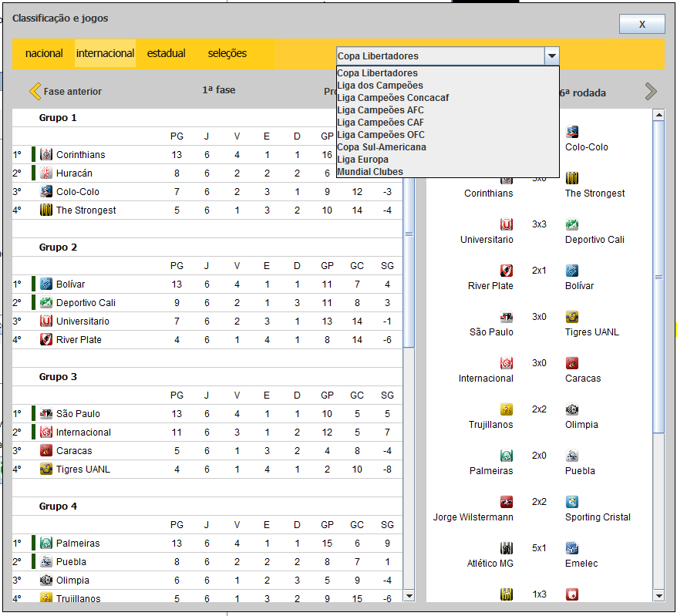The height and width of the screenshot is (616, 677).
Task: Click the 3x3 score for Universitario match
Action: coord(539,224)
